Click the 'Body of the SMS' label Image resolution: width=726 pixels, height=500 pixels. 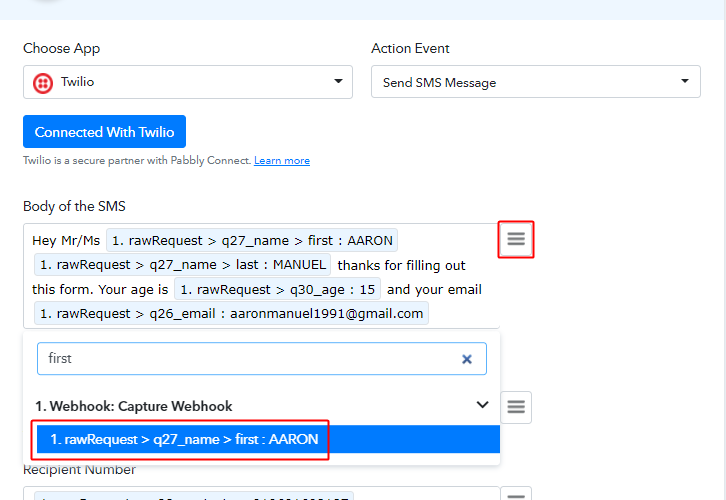click(x=74, y=206)
